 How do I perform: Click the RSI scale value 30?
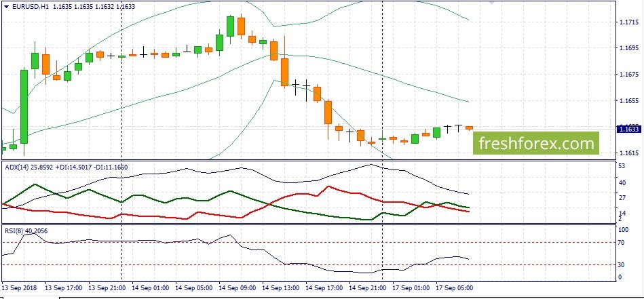point(622,265)
